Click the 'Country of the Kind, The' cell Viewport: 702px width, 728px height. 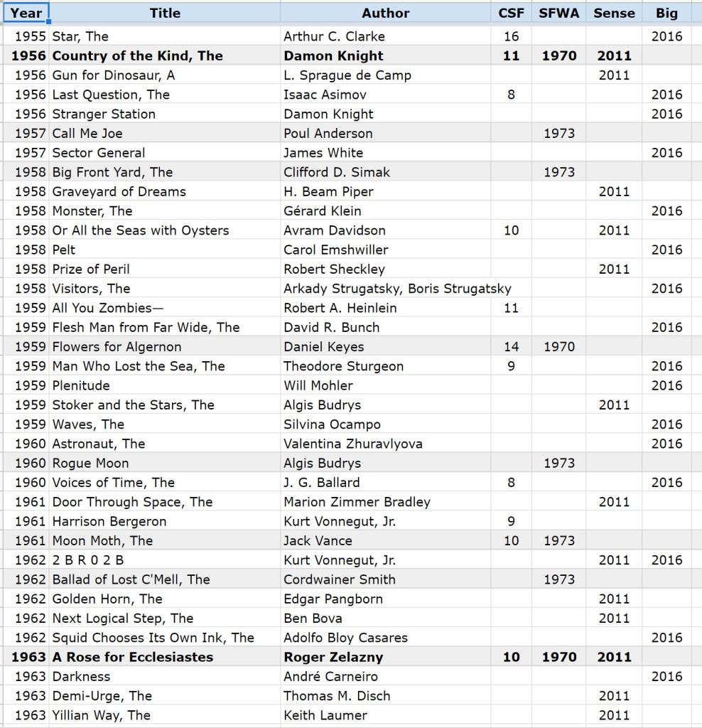[x=138, y=55]
